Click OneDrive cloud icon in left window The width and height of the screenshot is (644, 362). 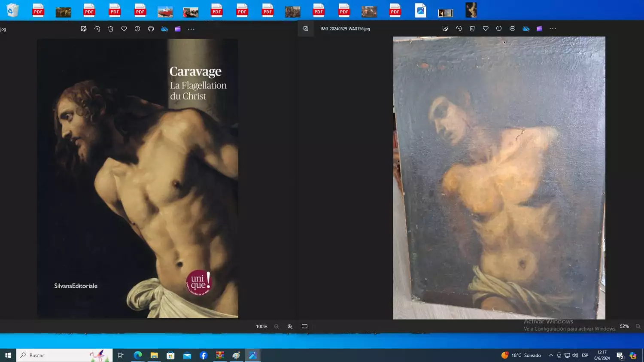[x=164, y=29]
